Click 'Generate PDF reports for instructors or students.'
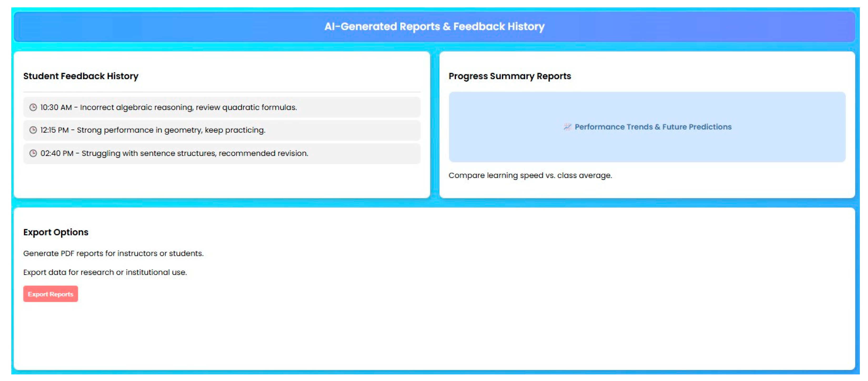 coord(114,253)
